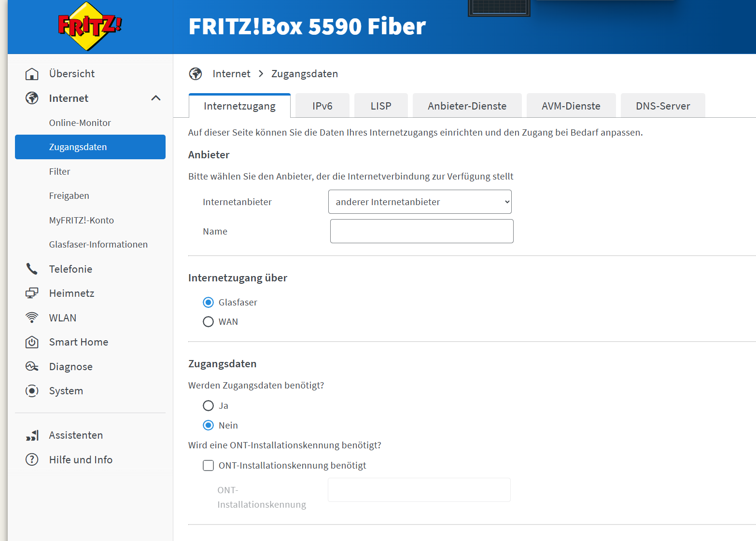Select Ja for Zugangsdaten benötigt
The width and height of the screenshot is (756, 541).
[x=208, y=406]
